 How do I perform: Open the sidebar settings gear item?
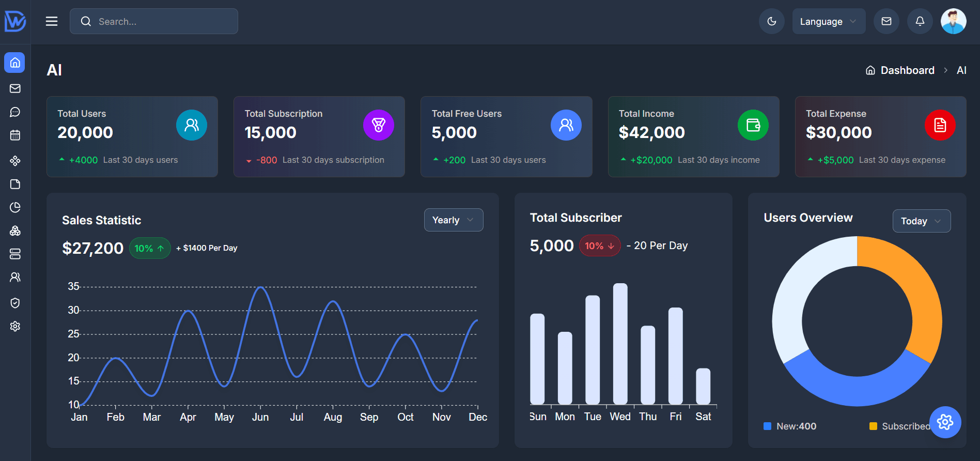[15, 326]
